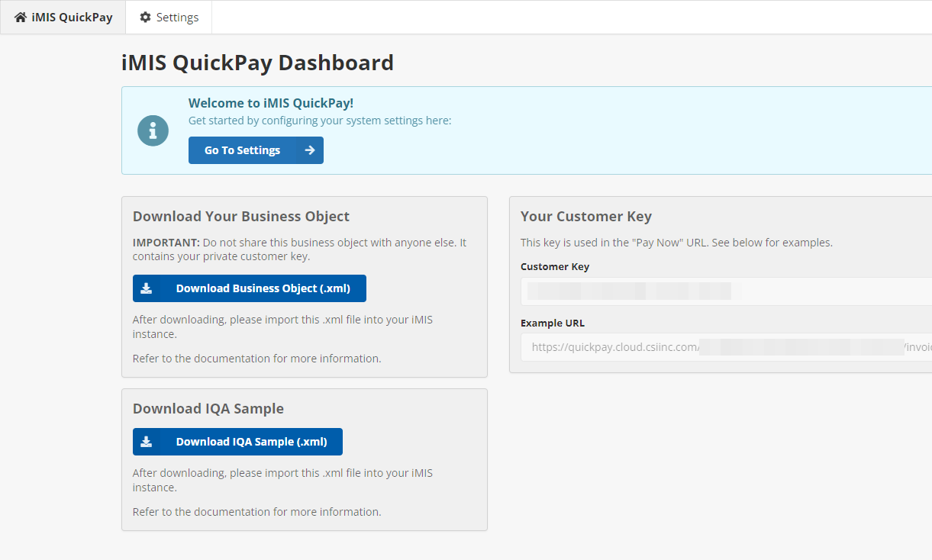Click the gear icon beside Settings
932x560 pixels.
(146, 17)
